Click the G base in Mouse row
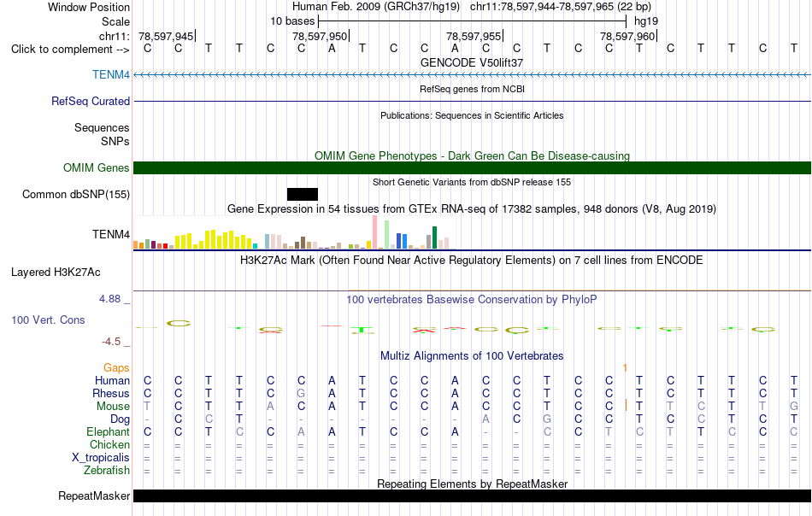This screenshot has width=812, height=516. (x=793, y=407)
